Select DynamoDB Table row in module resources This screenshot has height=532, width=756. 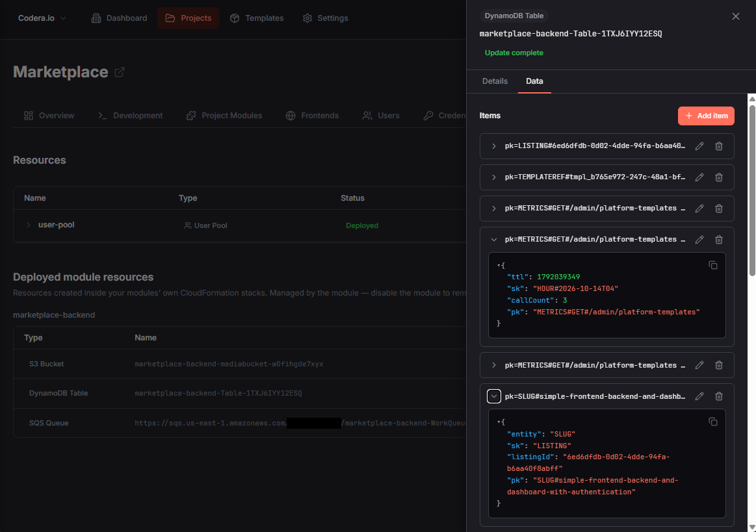click(240, 393)
